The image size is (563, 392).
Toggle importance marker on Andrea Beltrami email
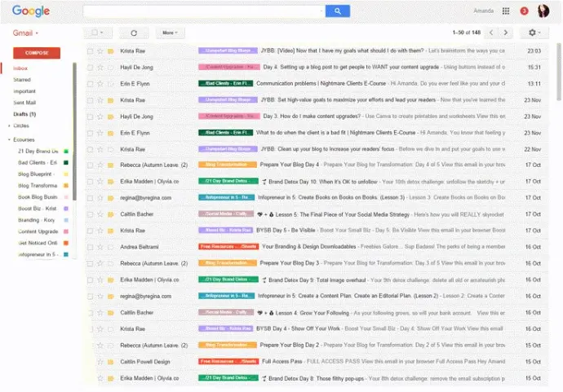[111, 247]
